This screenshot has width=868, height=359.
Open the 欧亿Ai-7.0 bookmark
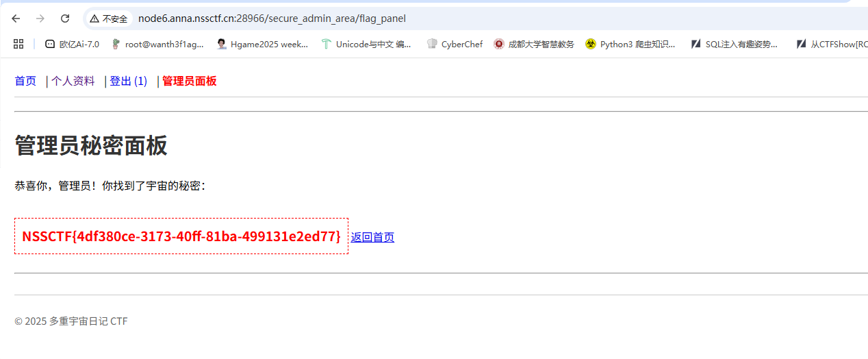click(x=72, y=44)
